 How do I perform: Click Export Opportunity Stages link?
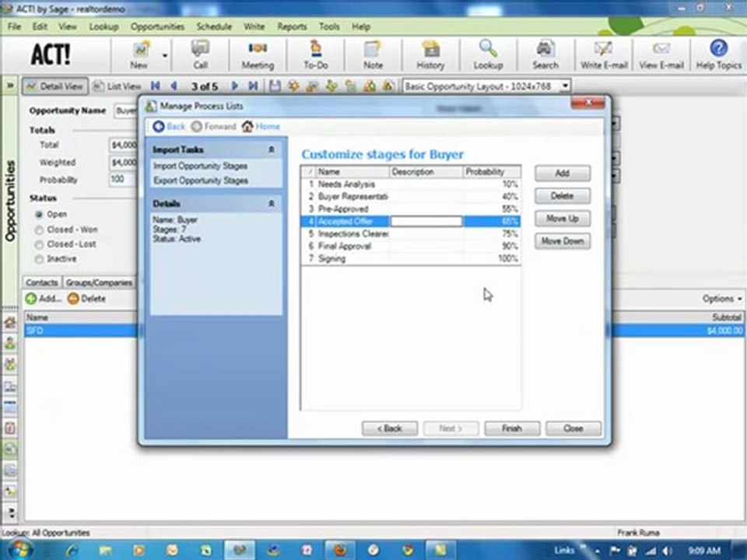(x=201, y=181)
